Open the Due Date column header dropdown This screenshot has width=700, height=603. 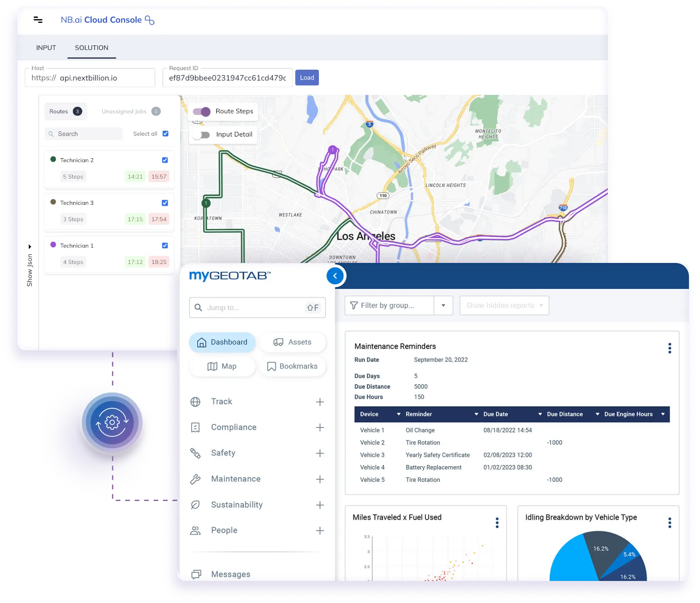coord(540,414)
